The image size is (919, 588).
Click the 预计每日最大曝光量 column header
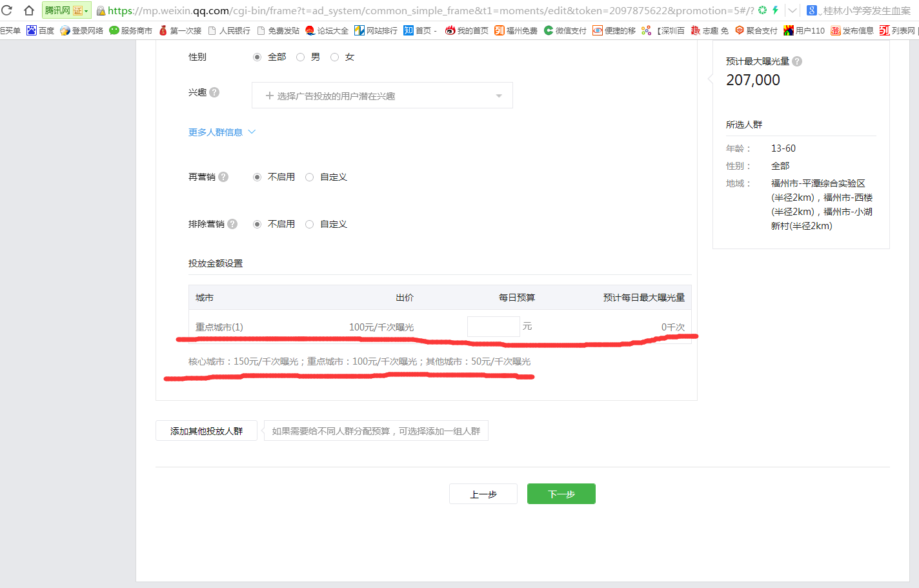[x=644, y=298]
